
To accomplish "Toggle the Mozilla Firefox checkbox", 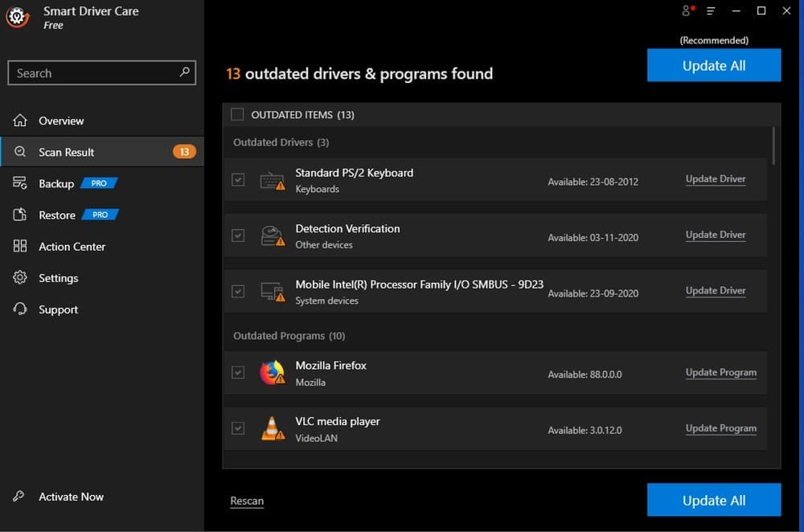I will (x=238, y=372).
